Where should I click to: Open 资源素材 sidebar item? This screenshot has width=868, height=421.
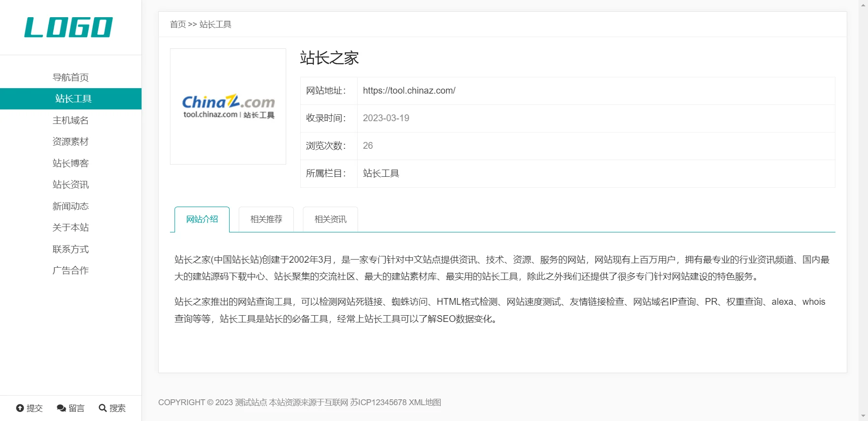pos(71,142)
